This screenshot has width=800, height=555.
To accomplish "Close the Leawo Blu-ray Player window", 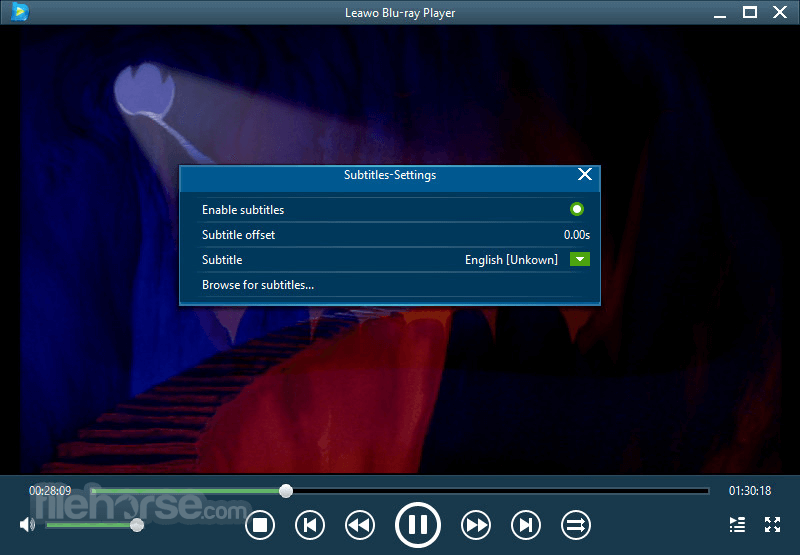I will click(x=780, y=12).
